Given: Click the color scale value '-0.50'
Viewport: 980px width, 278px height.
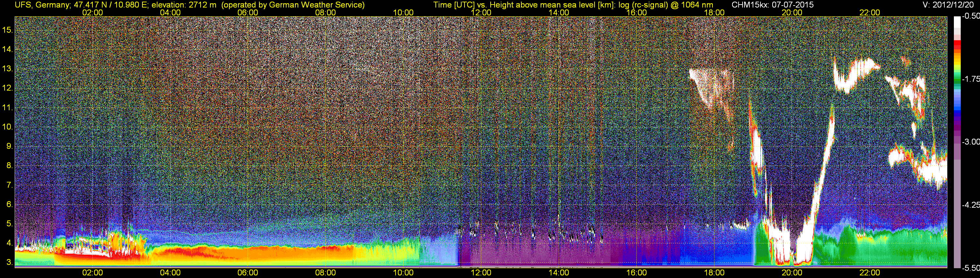Looking at the screenshot, I should click(971, 16).
